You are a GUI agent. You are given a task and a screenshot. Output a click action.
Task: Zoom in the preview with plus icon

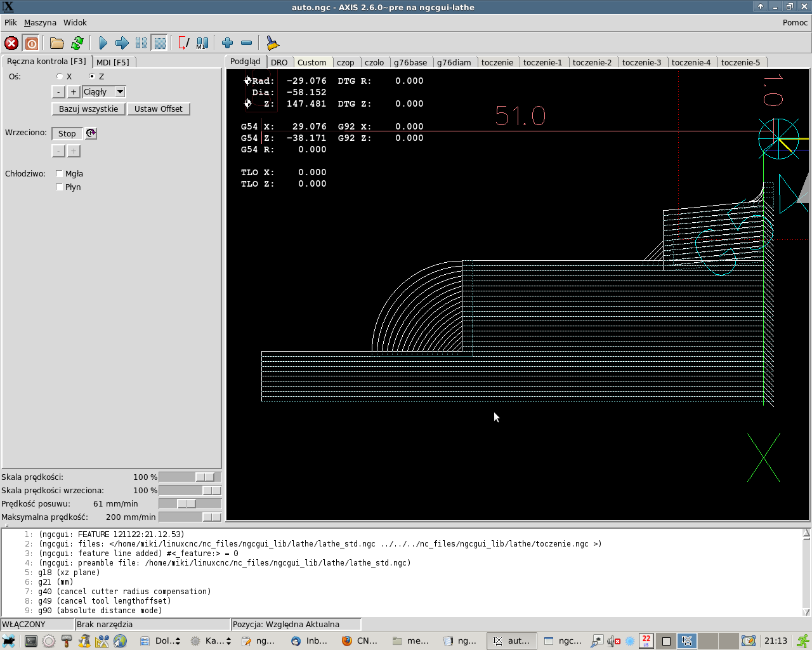point(228,43)
